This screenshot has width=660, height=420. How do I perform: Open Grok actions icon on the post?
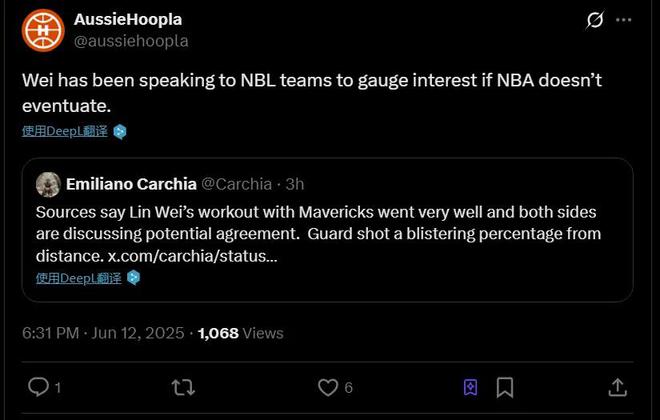(594, 20)
